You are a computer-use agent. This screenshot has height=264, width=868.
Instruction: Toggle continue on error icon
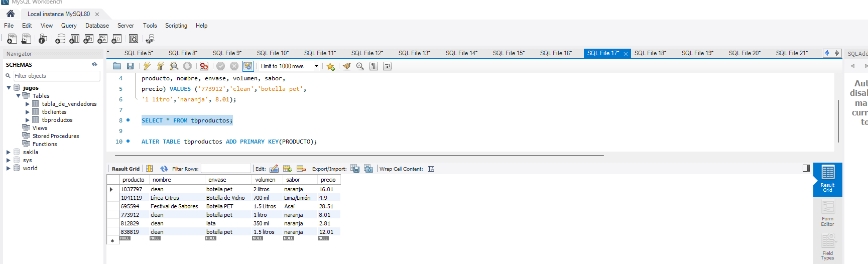(x=204, y=66)
